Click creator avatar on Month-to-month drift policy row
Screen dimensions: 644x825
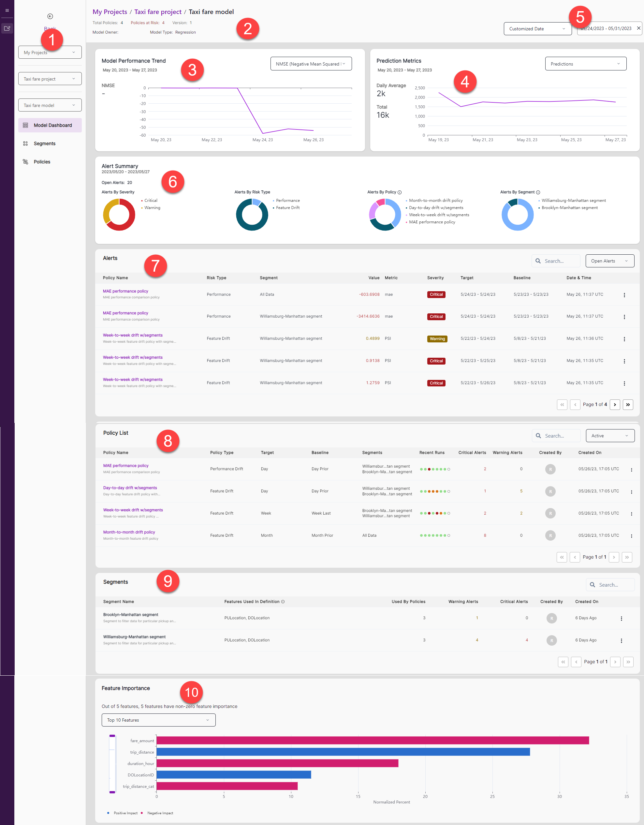pos(550,536)
